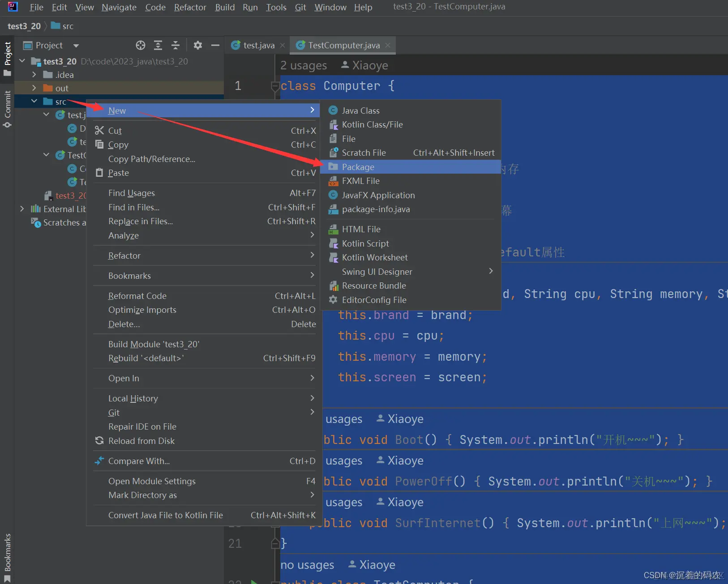Expand External Libraries node

[22, 209]
